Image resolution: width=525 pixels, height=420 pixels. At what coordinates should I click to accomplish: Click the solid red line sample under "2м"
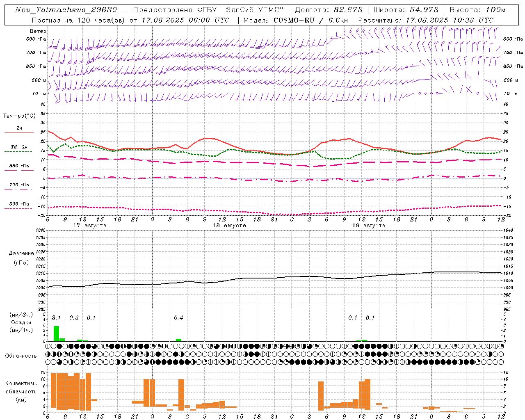pos(19,132)
